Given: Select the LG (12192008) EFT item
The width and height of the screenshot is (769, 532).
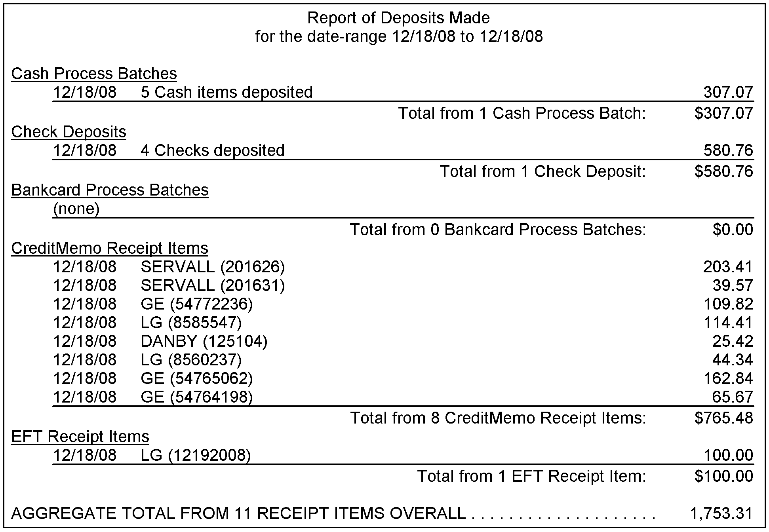Looking at the screenshot, I should click(x=196, y=455).
